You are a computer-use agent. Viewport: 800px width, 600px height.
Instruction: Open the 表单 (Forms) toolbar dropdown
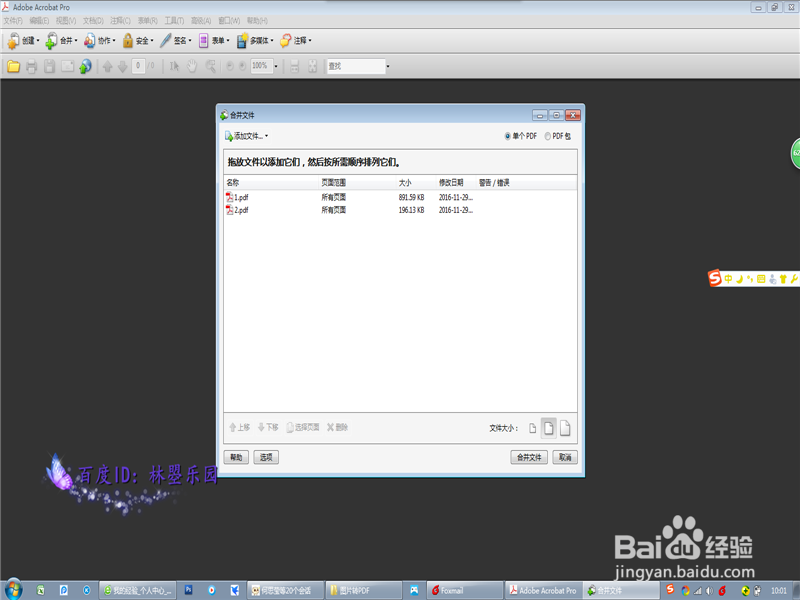(x=214, y=40)
